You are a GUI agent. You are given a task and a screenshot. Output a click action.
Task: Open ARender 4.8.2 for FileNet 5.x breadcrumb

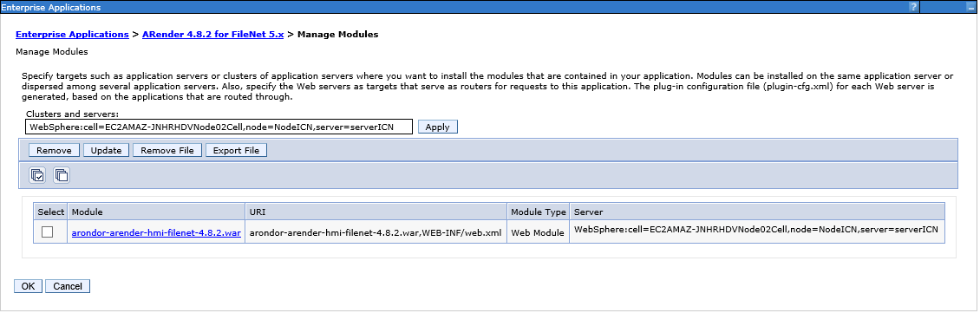coord(213,35)
